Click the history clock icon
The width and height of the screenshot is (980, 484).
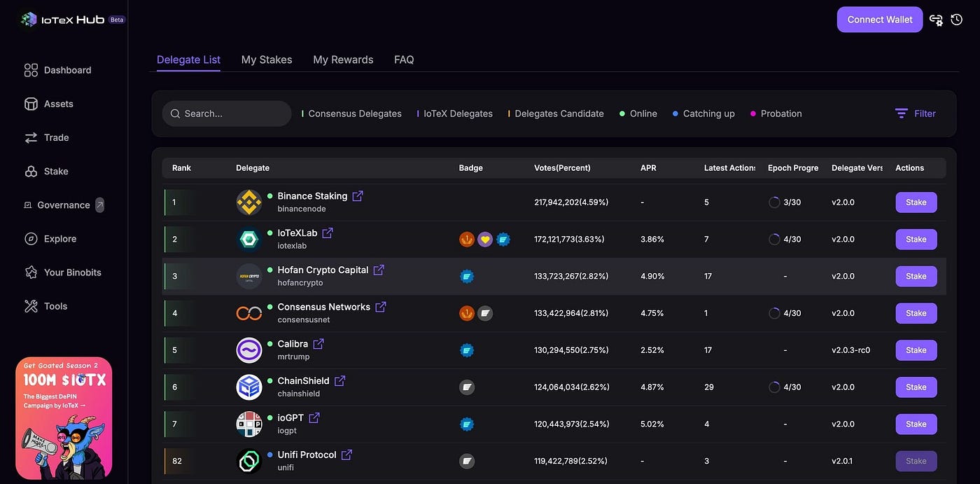[x=957, y=20]
